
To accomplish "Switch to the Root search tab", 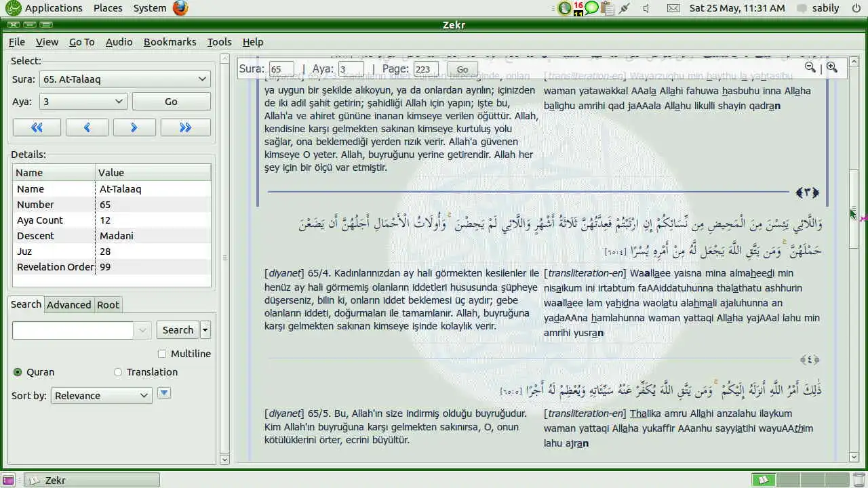I will (108, 305).
